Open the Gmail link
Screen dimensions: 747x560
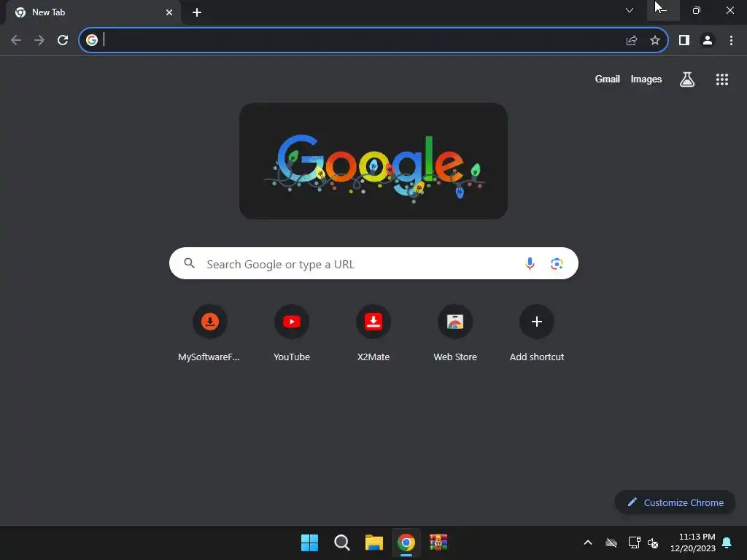tap(608, 79)
